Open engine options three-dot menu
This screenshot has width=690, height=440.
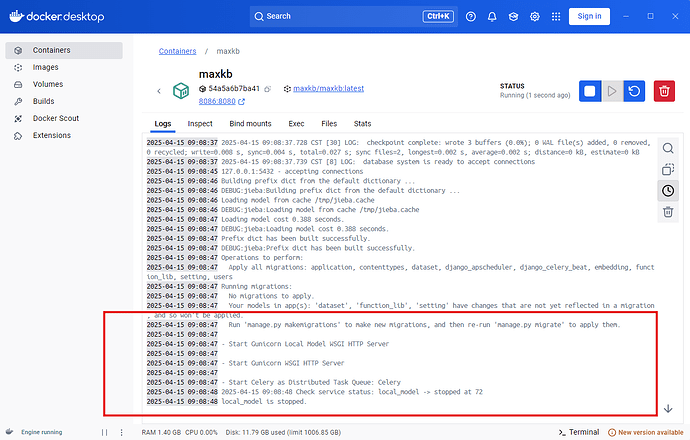(x=121, y=433)
